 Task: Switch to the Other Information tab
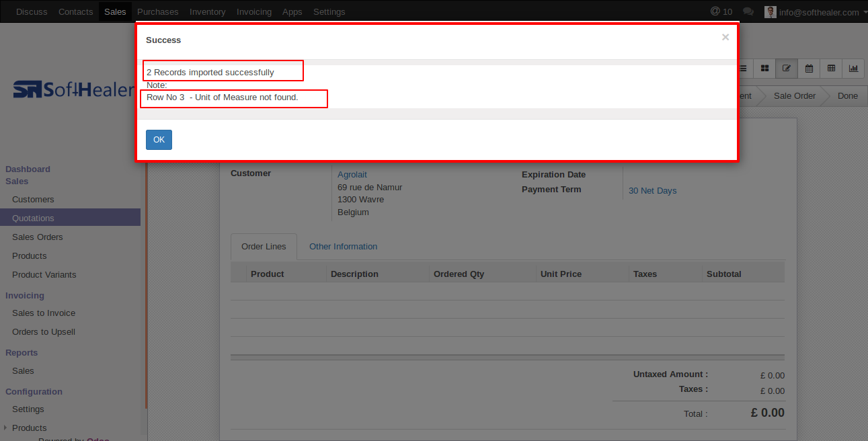pyautogui.click(x=343, y=247)
